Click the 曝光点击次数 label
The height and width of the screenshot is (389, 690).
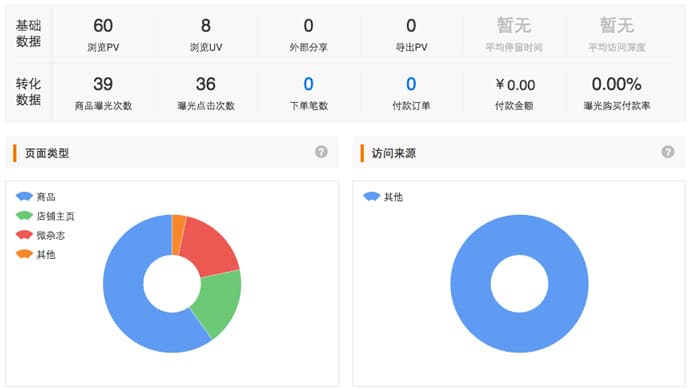tap(206, 106)
